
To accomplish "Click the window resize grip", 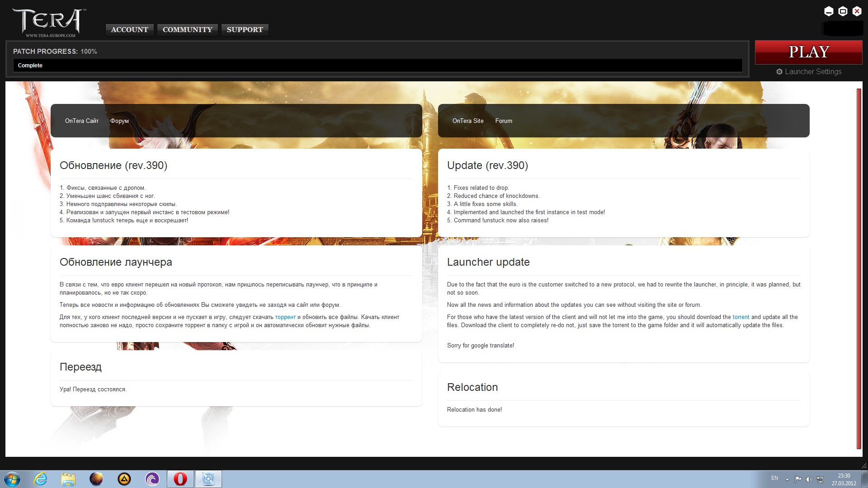I will pyautogui.click(x=863, y=465).
